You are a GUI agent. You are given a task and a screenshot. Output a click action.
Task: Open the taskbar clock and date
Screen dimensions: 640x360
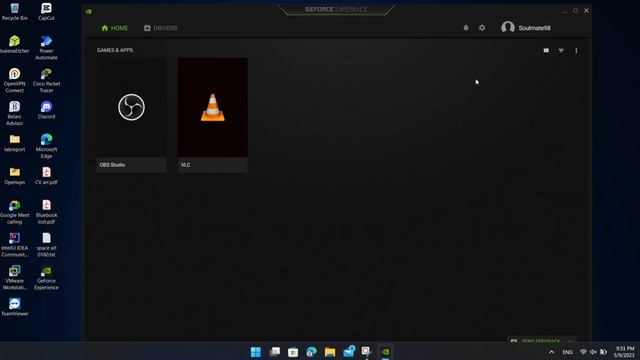point(624,352)
